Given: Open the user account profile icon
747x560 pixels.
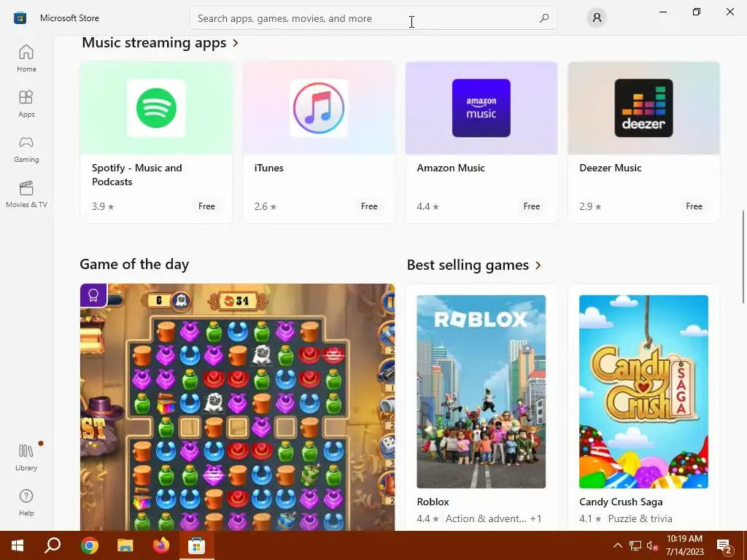Looking at the screenshot, I should click(597, 18).
